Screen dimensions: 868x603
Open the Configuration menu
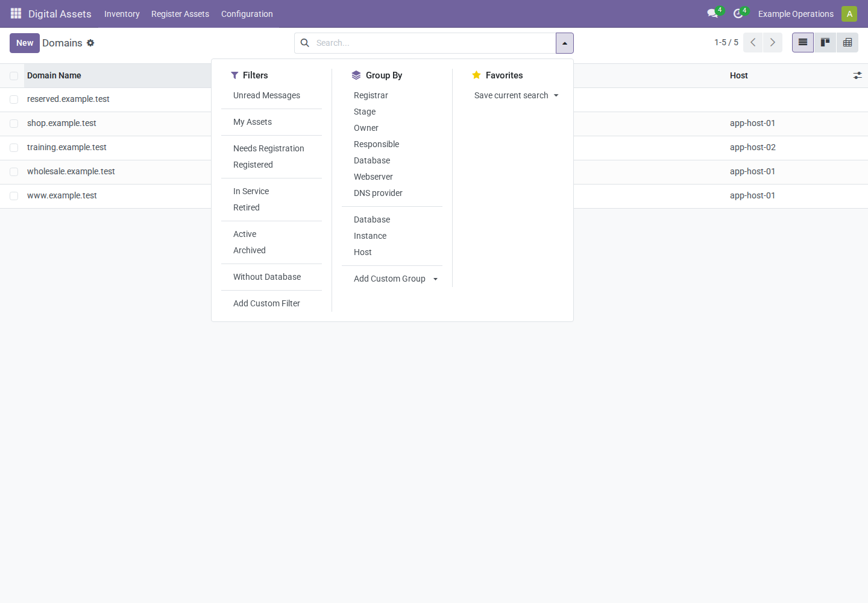click(x=247, y=14)
